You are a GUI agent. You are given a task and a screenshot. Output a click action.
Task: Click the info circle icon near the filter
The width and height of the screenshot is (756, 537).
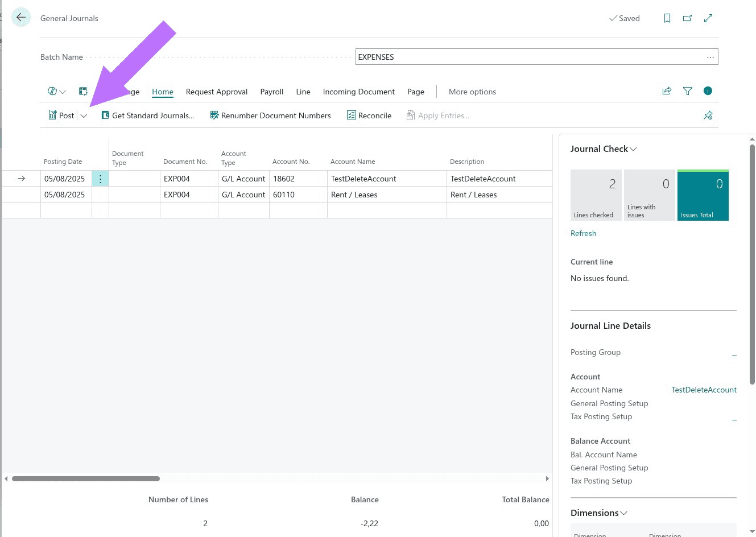(708, 91)
